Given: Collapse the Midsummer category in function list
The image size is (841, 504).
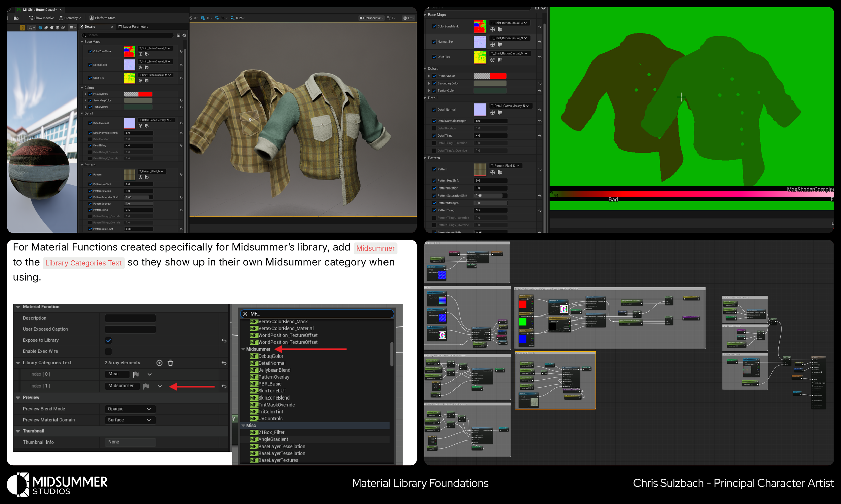Looking at the screenshot, I should tap(243, 349).
